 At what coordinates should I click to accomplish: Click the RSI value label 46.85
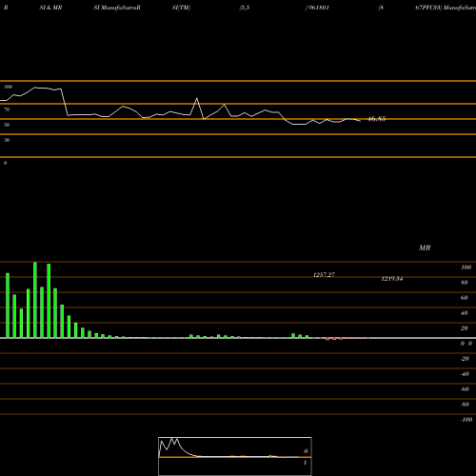pyautogui.click(x=377, y=119)
